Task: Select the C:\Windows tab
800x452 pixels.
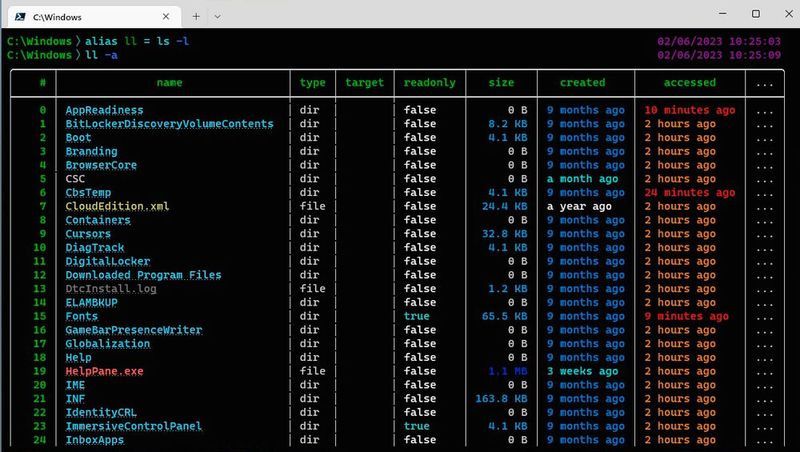Action: [92, 17]
